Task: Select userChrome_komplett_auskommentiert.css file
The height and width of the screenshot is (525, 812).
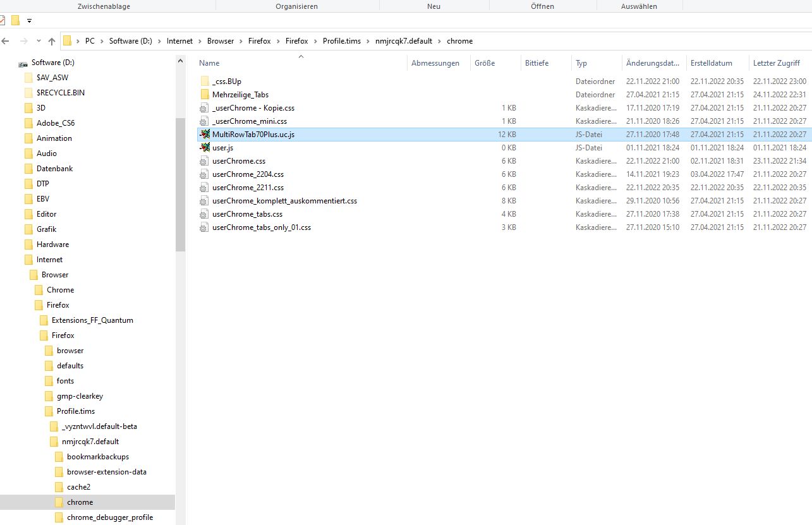Action: point(284,201)
